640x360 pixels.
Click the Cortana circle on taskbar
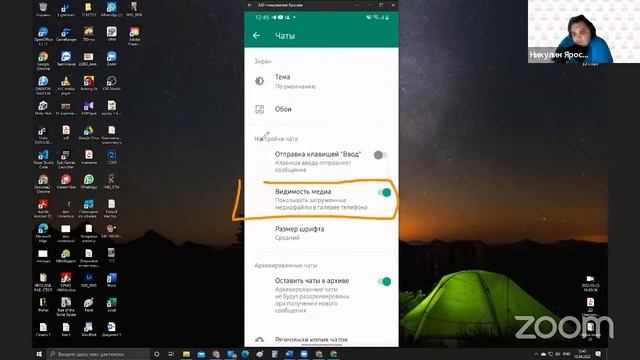tap(157, 354)
